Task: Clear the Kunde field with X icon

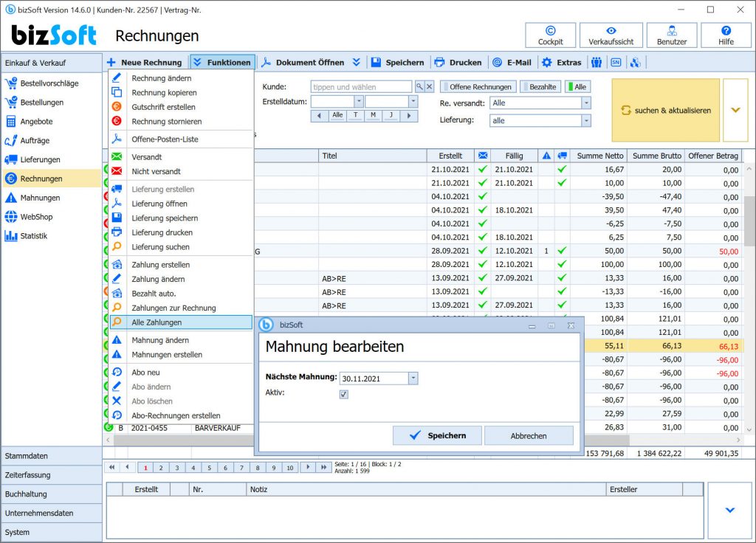Action: tap(430, 87)
